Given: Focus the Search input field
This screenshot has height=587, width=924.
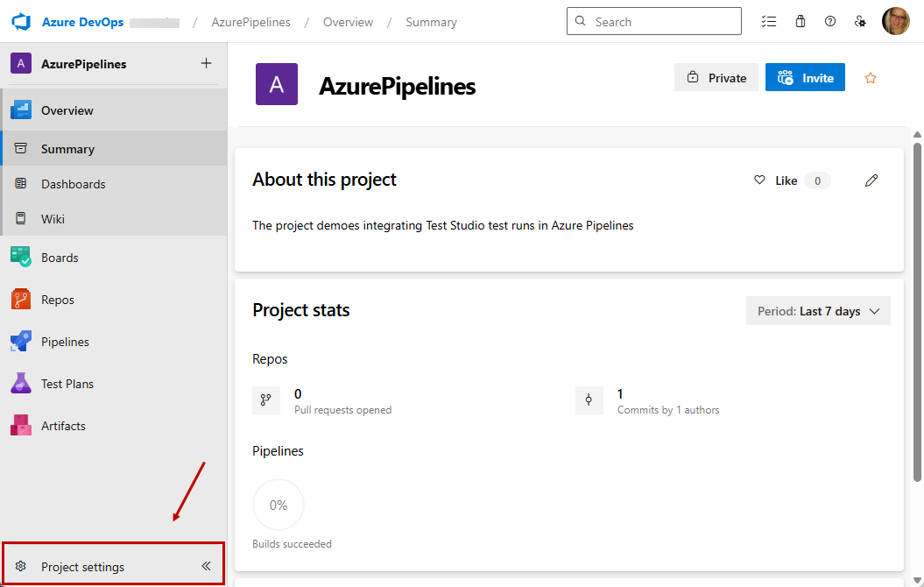Looking at the screenshot, I should click(x=654, y=21).
